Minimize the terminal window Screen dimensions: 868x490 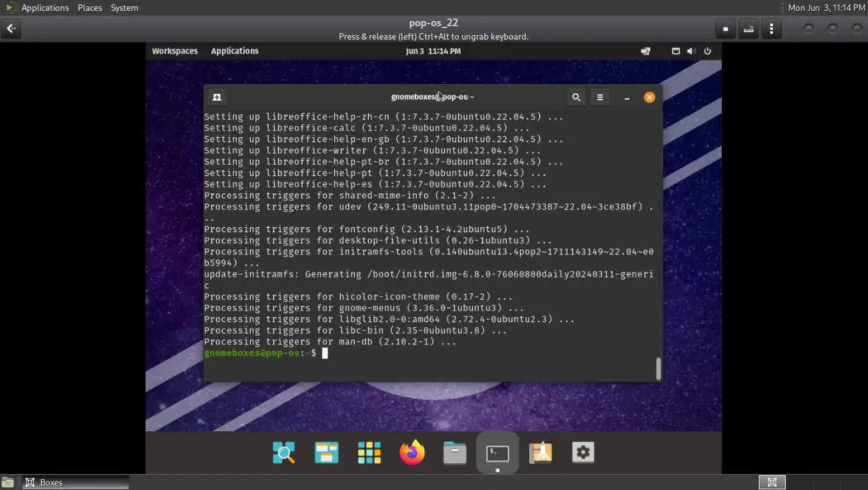point(627,97)
